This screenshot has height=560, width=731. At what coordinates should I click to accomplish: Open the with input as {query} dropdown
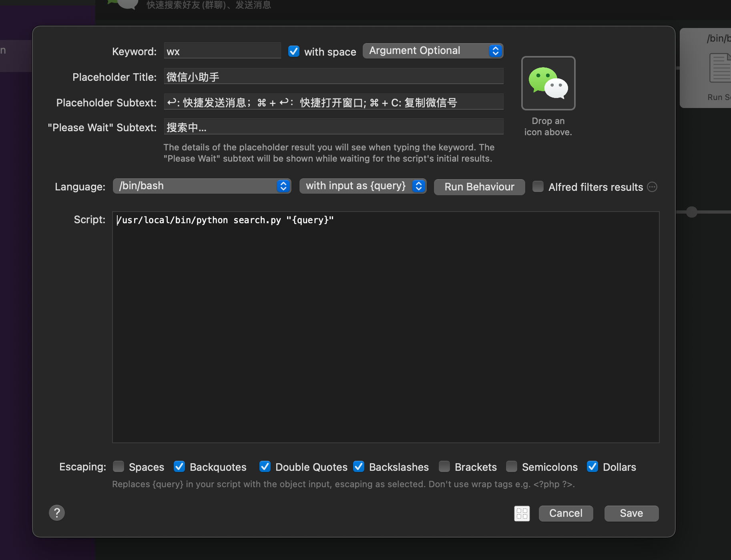[x=362, y=186]
